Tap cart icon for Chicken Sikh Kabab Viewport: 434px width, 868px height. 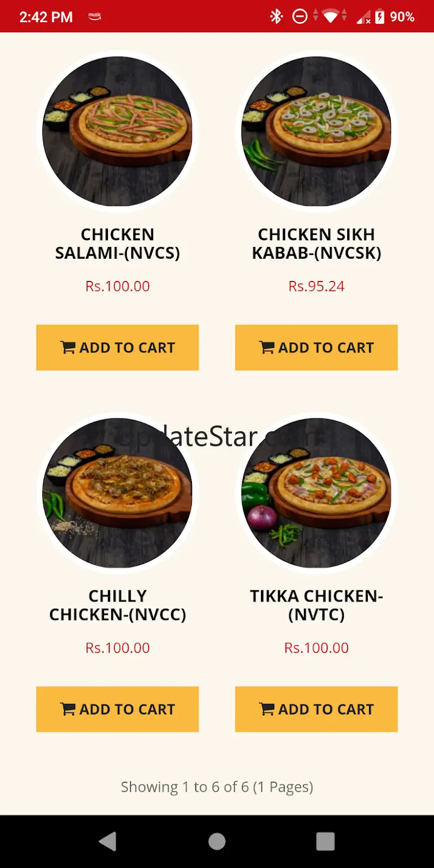[267, 348]
